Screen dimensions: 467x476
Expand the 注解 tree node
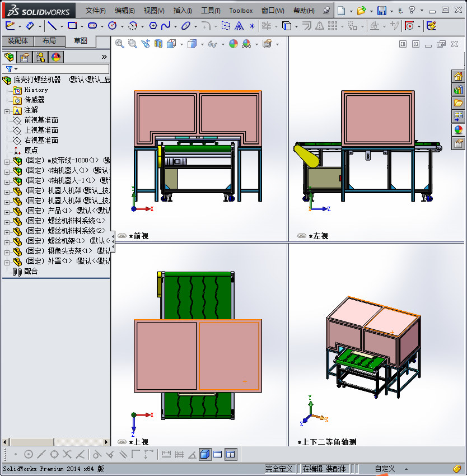(7, 111)
